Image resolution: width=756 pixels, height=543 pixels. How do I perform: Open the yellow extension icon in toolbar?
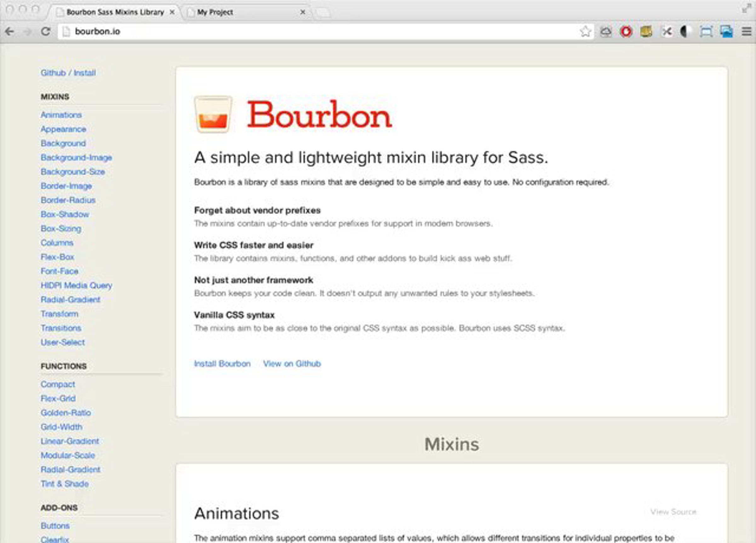coord(646,32)
